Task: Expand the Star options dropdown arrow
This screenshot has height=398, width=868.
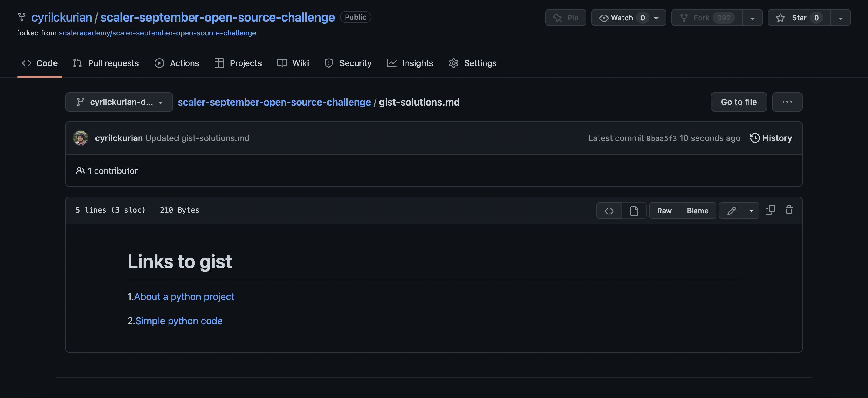Action: [x=840, y=18]
